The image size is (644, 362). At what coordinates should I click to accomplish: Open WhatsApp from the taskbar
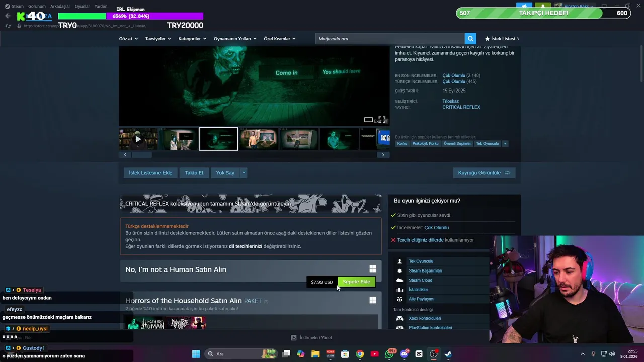tap(389, 354)
